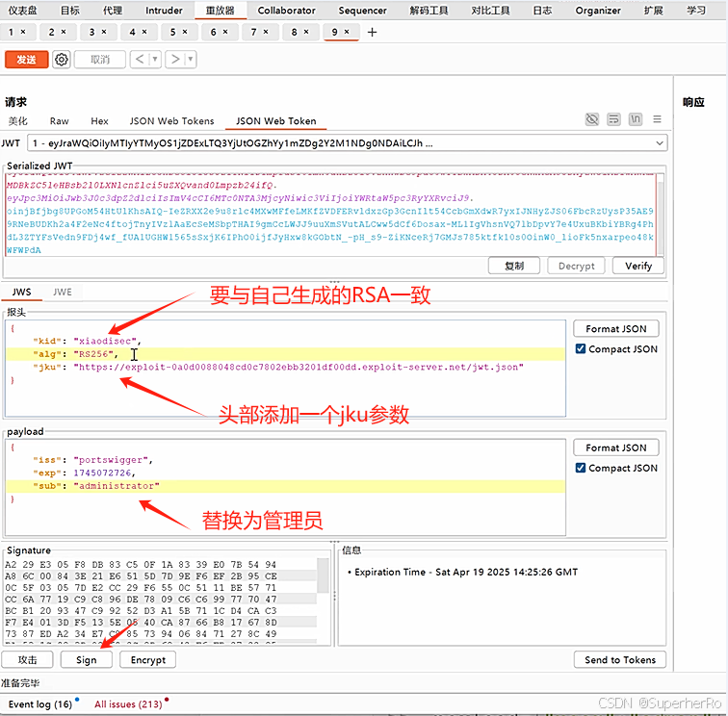Switch to JWE sub-tab
The height and width of the screenshot is (716, 728).
(x=63, y=292)
